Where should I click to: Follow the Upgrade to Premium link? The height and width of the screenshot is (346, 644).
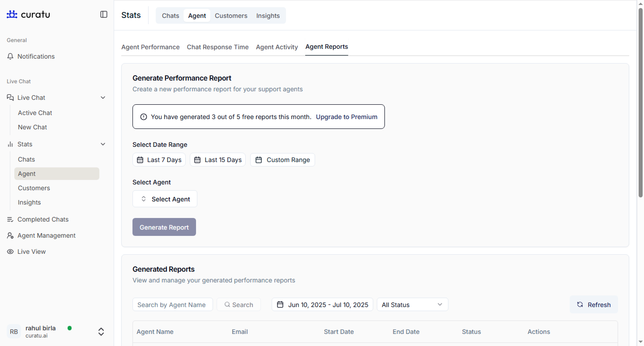click(x=346, y=117)
